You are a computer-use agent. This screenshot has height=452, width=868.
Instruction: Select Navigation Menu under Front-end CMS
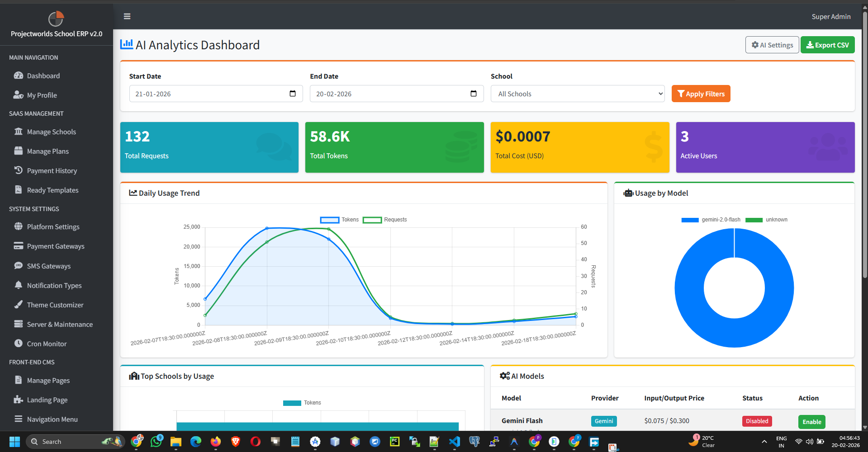pyautogui.click(x=52, y=419)
